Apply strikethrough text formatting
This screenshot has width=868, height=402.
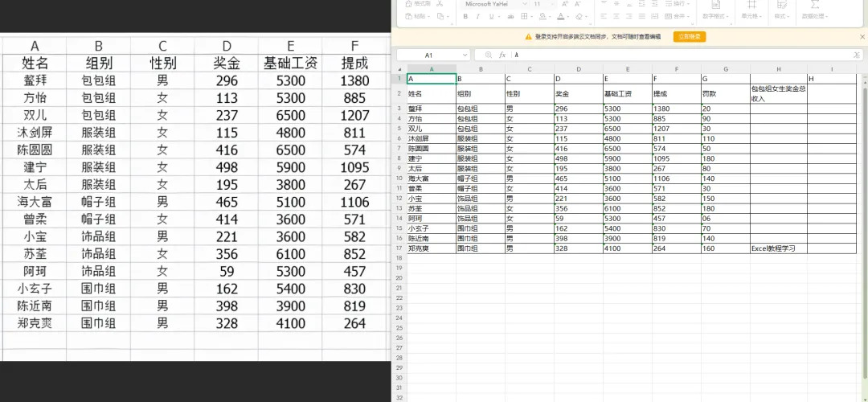[x=510, y=16]
